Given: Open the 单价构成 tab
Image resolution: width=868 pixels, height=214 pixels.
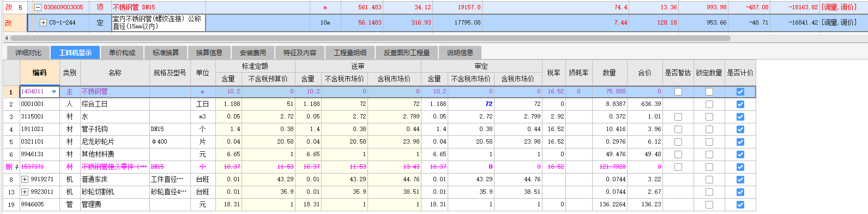Looking at the screenshot, I should pos(122,53).
